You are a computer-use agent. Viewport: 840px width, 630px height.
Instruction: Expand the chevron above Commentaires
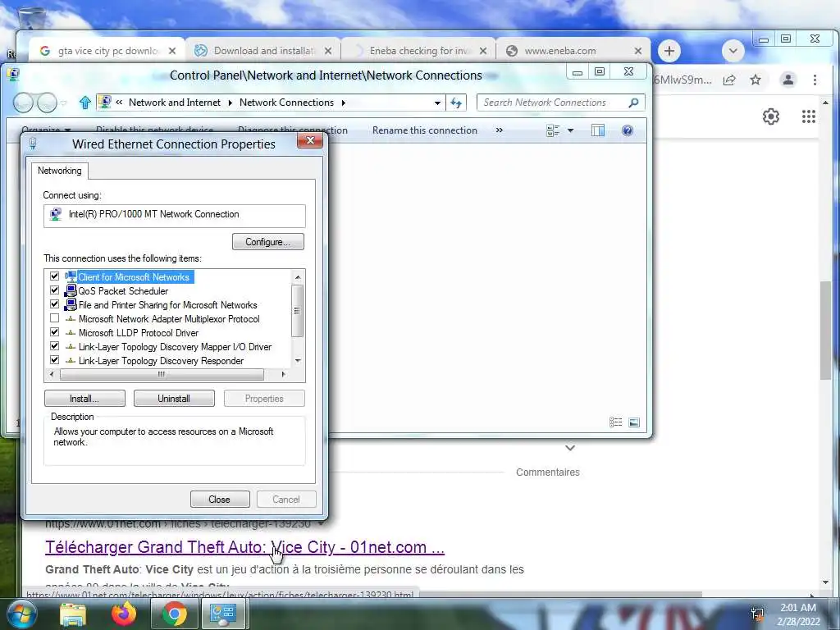[x=570, y=447]
